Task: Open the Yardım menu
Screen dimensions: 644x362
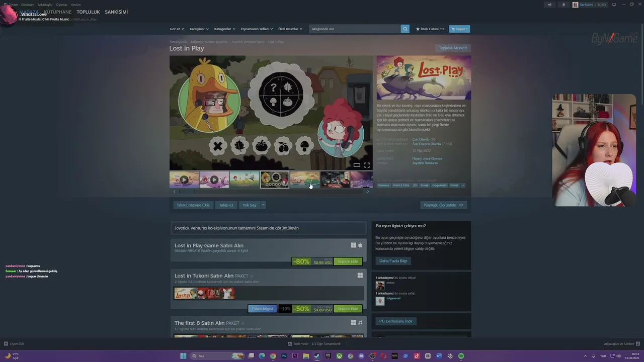Action: [75, 5]
